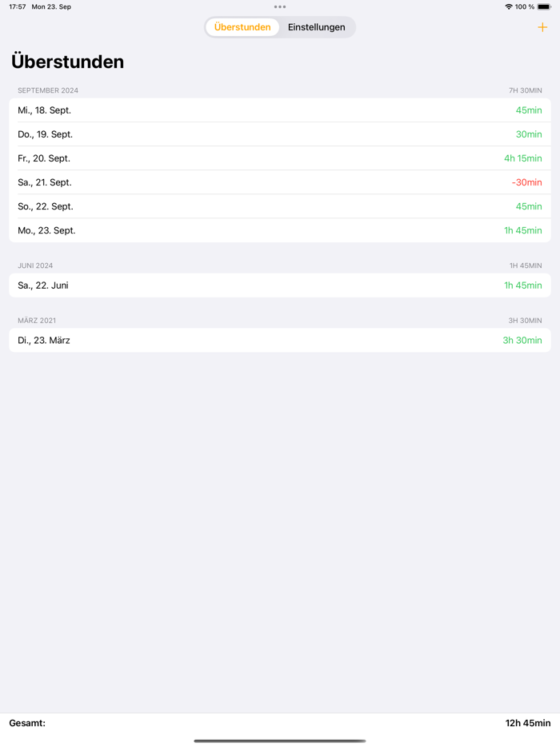Open the entry for Mi., 18. Sept.

280,110
